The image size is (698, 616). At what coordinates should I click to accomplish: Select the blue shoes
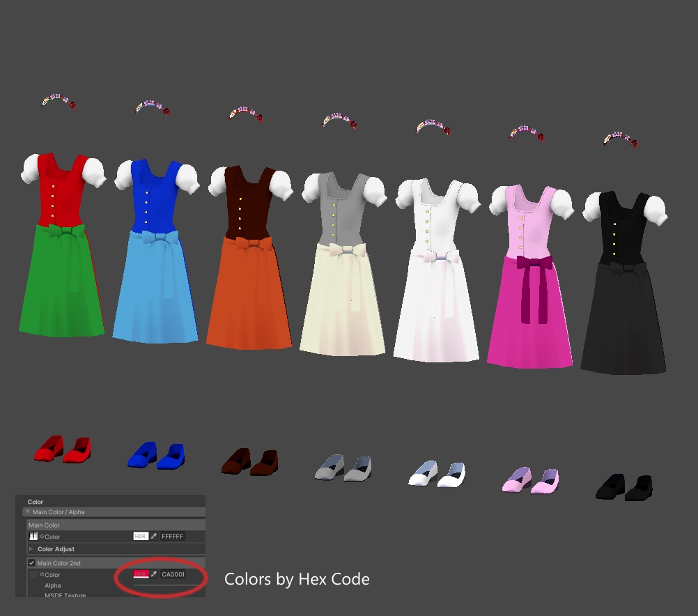(156, 455)
